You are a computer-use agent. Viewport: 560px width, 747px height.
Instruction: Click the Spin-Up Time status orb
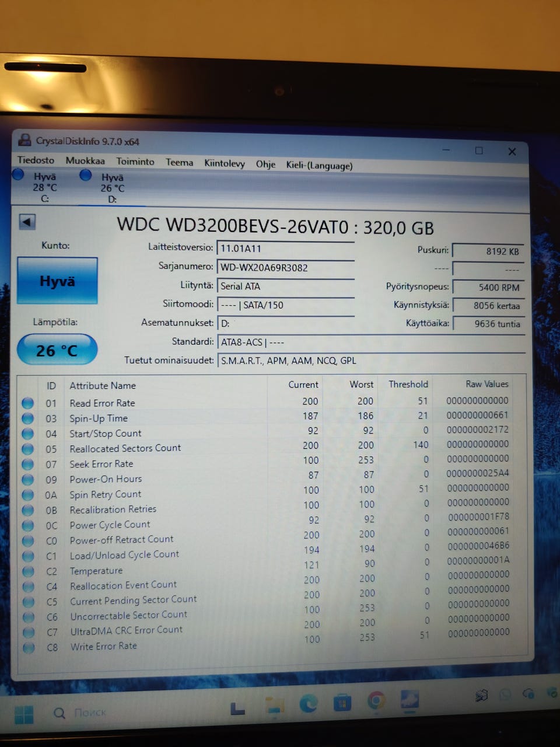click(x=27, y=418)
